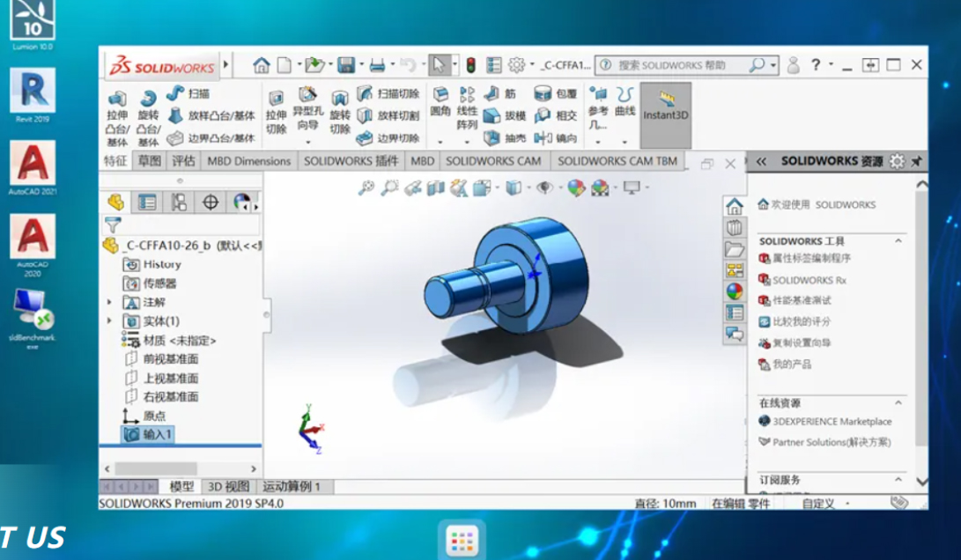Open the PropertyManager tab icon
This screenshot has width=961, height=560.
click(147, 203)
